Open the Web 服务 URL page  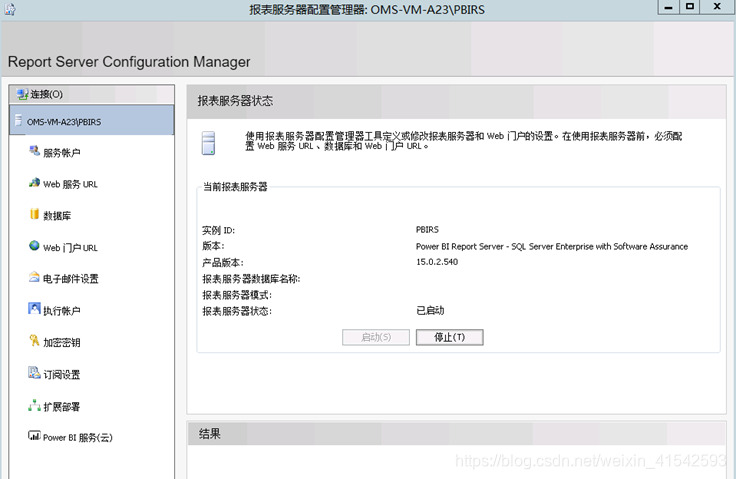point(70,184)
